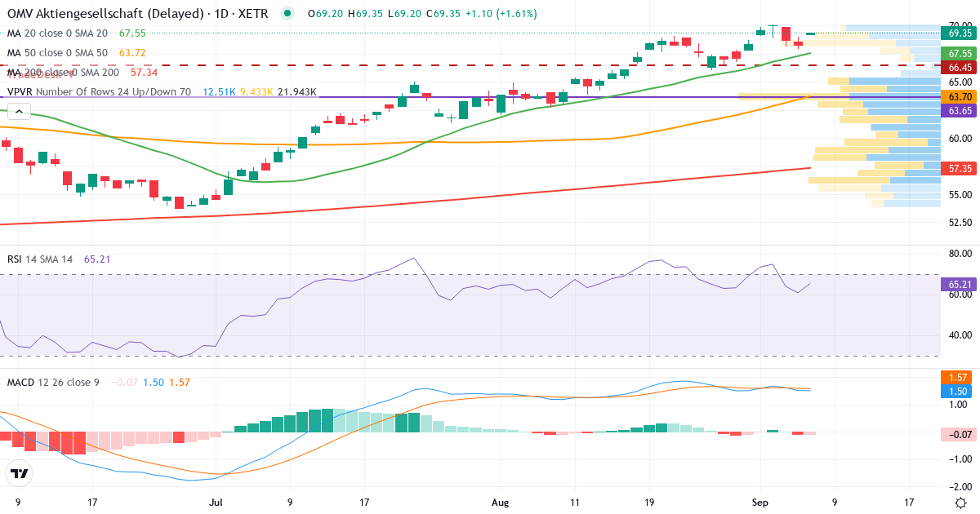Click the 63.72 value in MA 50 legend

pos(132,52)
